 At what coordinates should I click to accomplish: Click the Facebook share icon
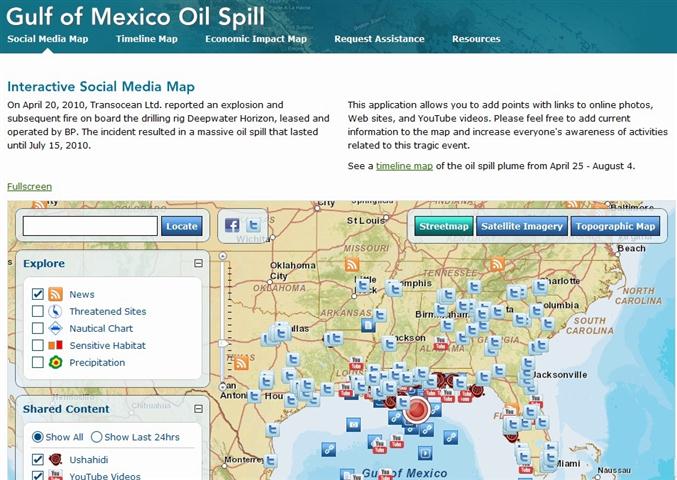[x=232, y=225]
